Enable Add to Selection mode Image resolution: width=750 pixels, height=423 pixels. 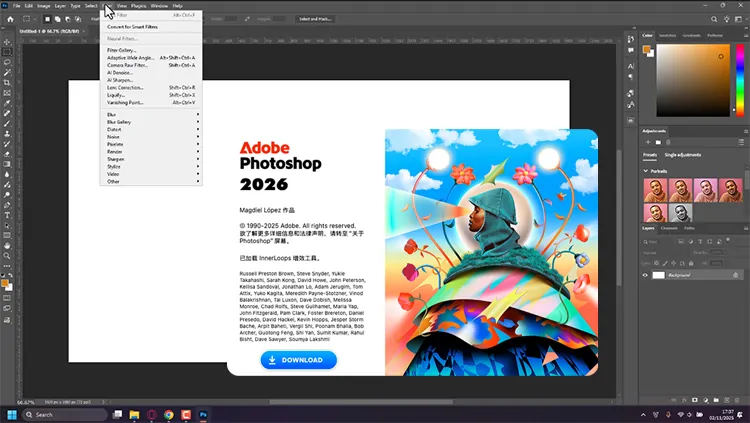point(57,19)
